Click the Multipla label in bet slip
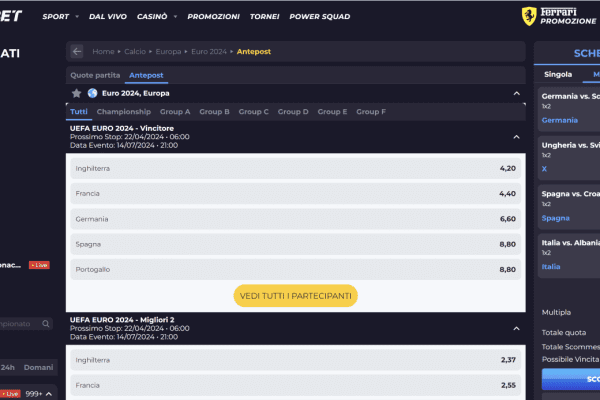This screenshot has height=400, width=600. (556, 312)
